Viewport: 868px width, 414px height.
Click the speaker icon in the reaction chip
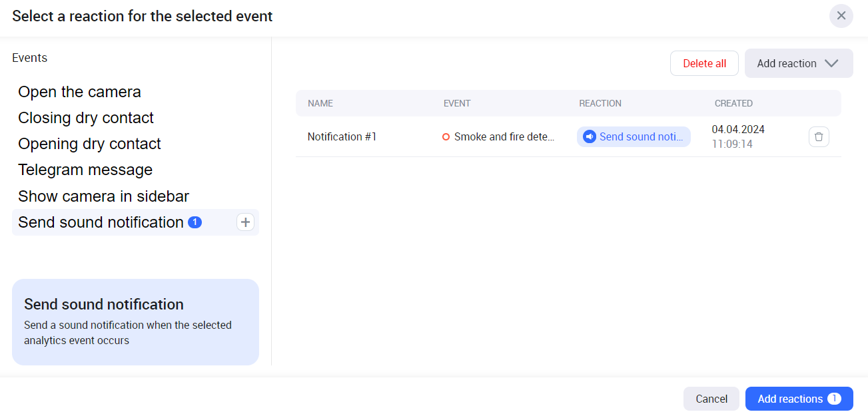pos(589,137)
